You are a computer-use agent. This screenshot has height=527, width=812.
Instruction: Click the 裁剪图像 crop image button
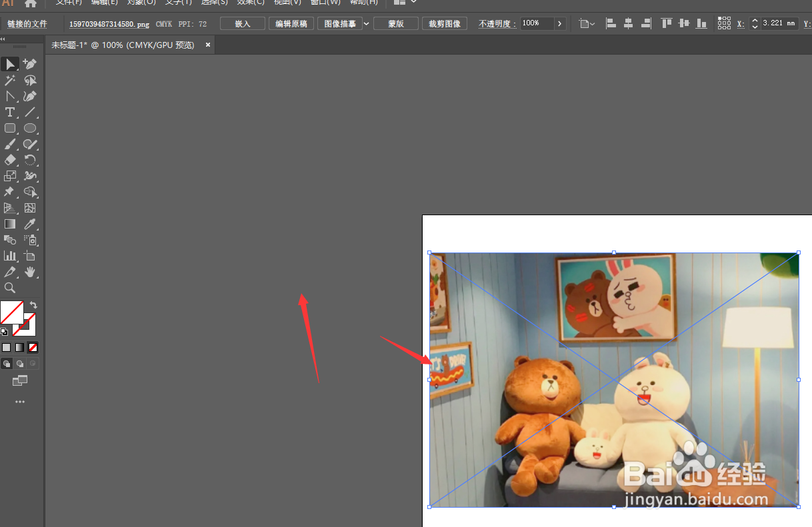click(445, 23)
